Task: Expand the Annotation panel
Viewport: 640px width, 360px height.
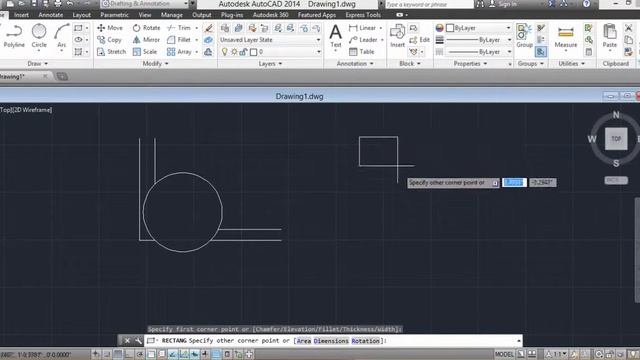Action: pos(355,64)
